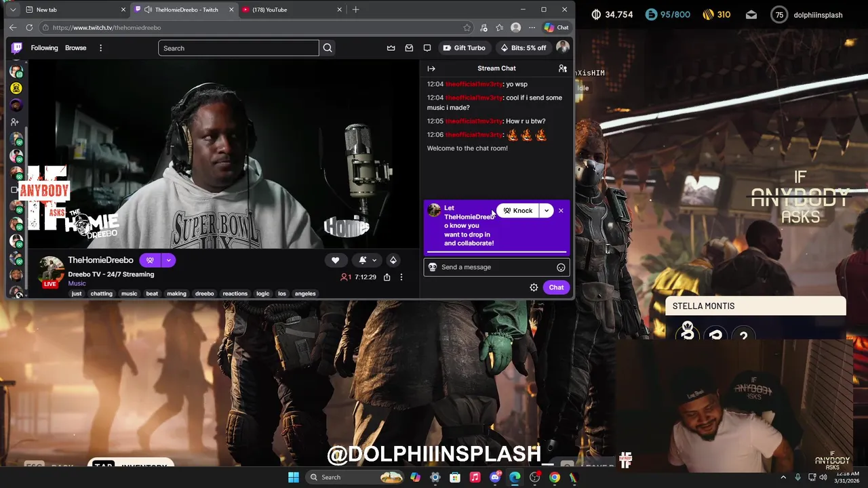Click the magnifier search button

tap(328, 48)
